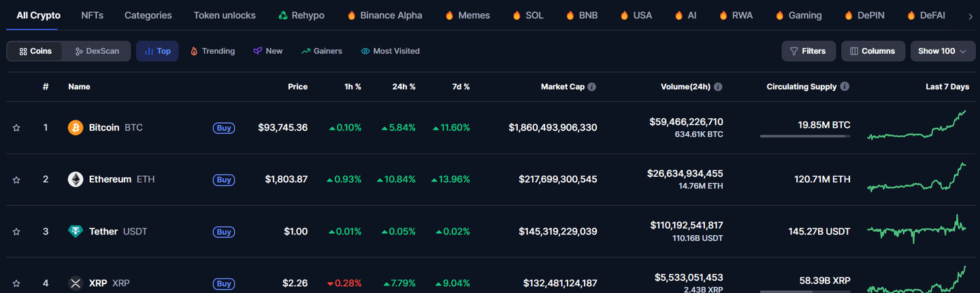Viewport: 980px width, 293px height.
Task: Show the Most Visited coins
Action: click(x=390, y=51)
